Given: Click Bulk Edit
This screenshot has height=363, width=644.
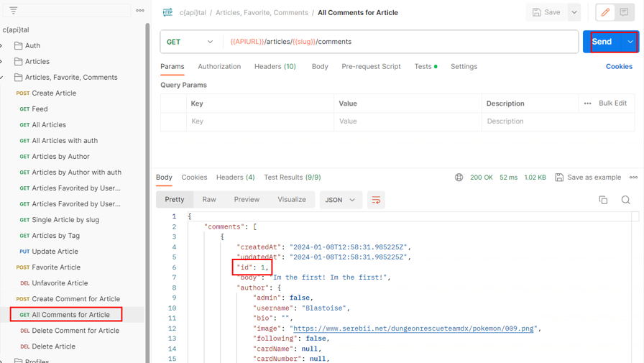Looking at the screenshot, I should coord(612,103).
